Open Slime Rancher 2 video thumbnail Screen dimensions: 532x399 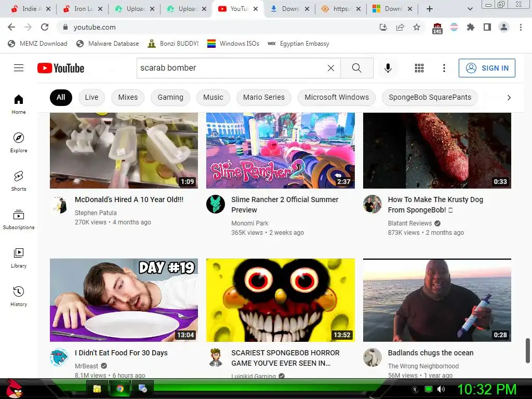pos(280,151)
